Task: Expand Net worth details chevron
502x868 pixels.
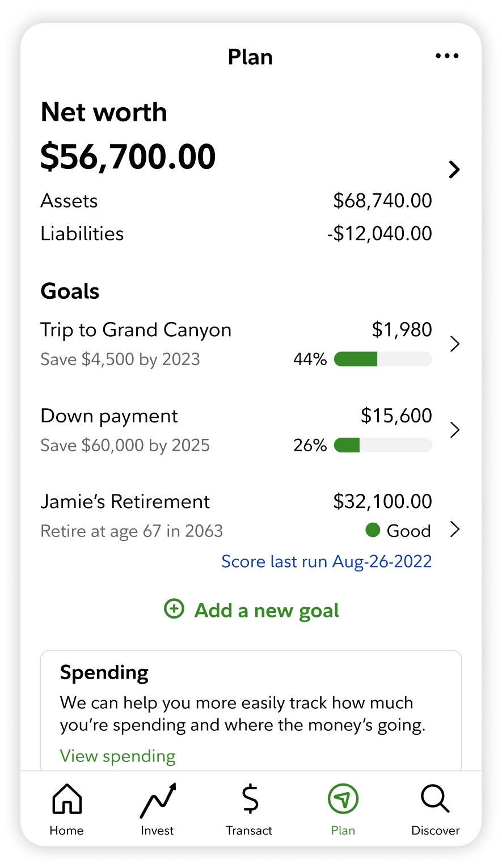Action: [454, 170]
